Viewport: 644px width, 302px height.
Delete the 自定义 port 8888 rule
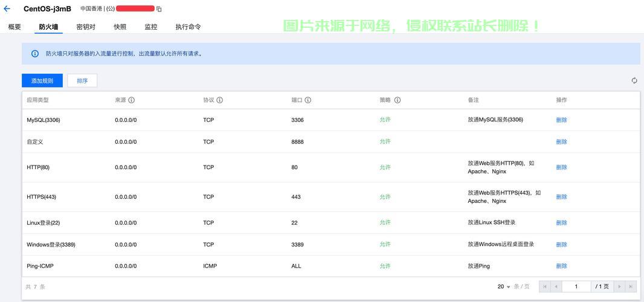561,142
